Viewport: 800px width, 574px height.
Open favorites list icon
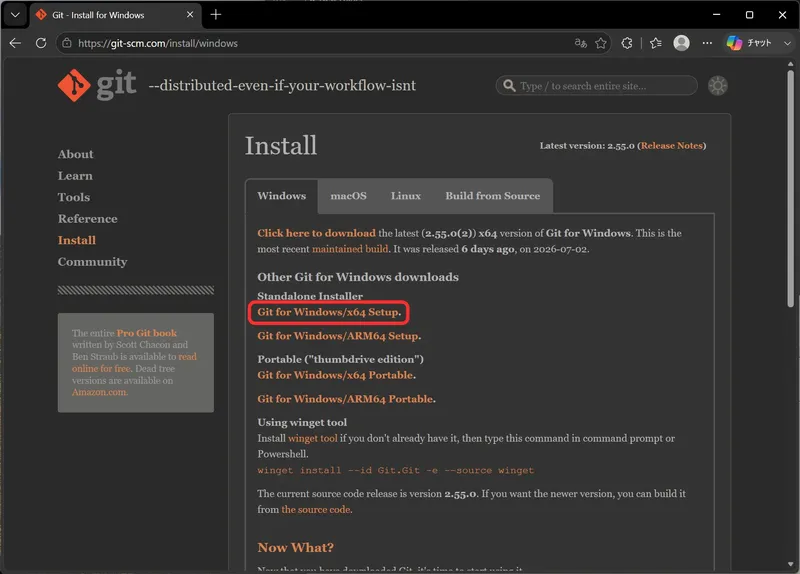click(x=656, y=43)
